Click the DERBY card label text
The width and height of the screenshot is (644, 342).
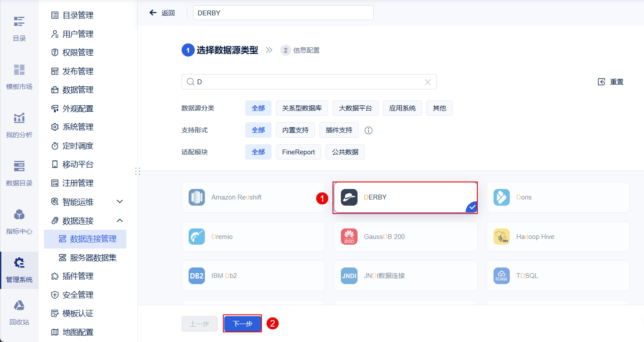tap(375, 197)
